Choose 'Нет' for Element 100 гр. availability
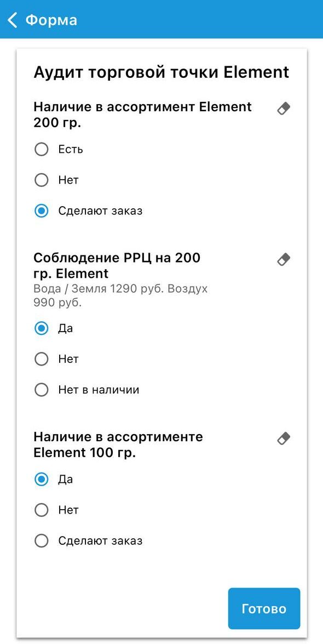323x644 pixels. tap(41, 510)
